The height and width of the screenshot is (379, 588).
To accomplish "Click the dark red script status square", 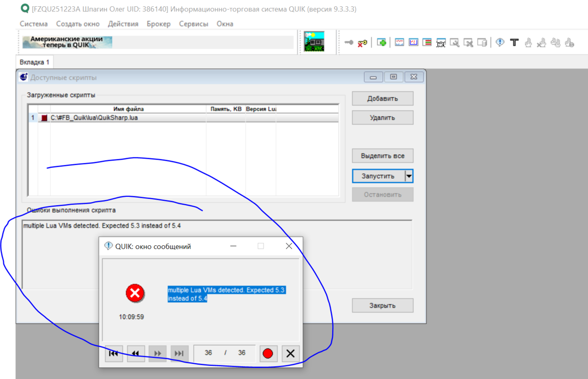I will (x=45, y=118).
